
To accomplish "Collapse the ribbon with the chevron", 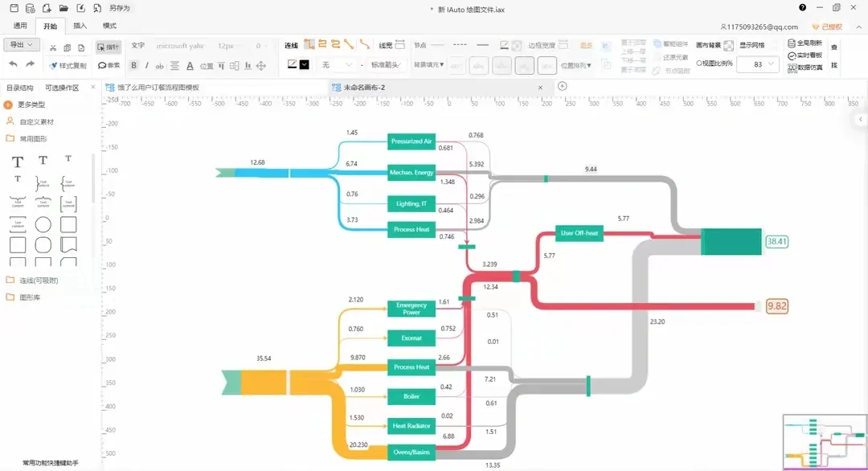I will pyautogui.click(x=858, y=27).
